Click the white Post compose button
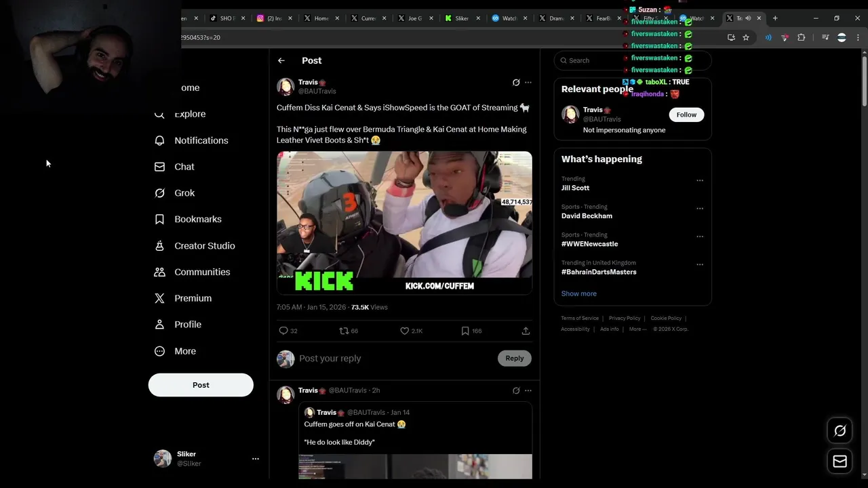This screenshot has height=488, width=868. [x=201, y=385]
